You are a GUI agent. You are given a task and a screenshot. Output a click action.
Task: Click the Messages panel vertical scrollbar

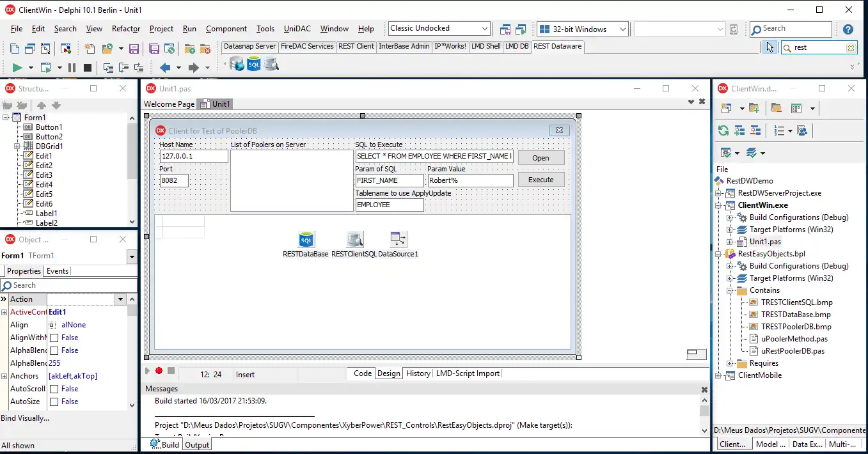tap(704, 416)
